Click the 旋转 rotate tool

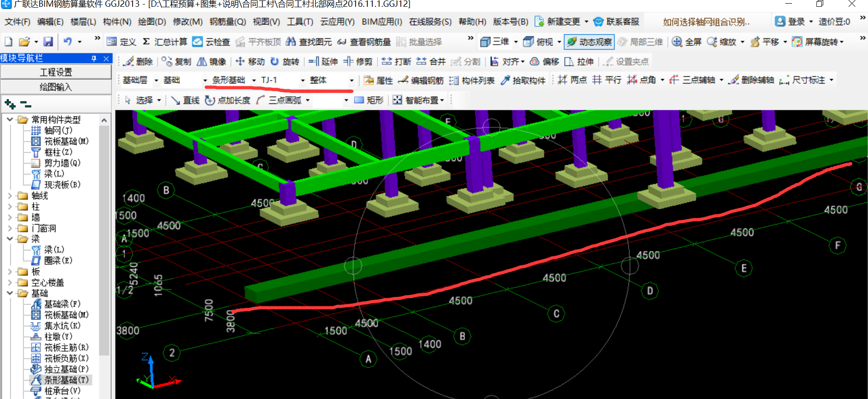pyautogui.click(x=285, y=61)
